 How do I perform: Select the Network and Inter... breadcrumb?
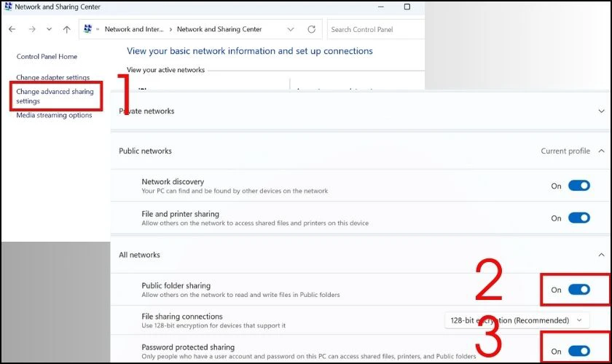[x=134, y=29]
